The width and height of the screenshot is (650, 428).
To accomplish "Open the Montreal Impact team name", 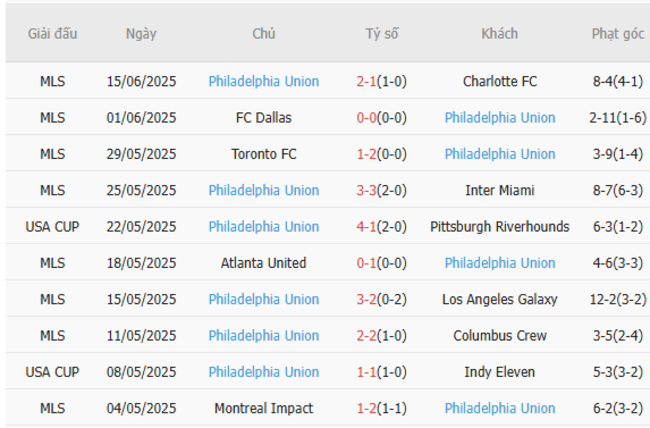I will tap(264, 408).
